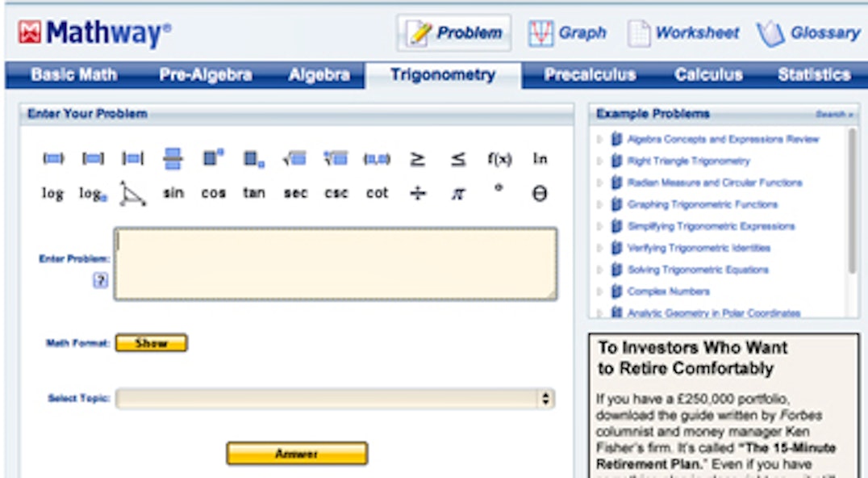Image resolution: width=868 pixels, height=478 pixels.
Task: Insert the csc function
Action: point(336,193)
